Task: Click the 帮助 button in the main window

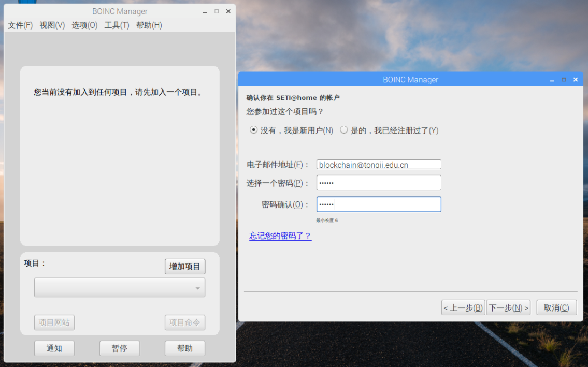Action: [x=185, y=348]
